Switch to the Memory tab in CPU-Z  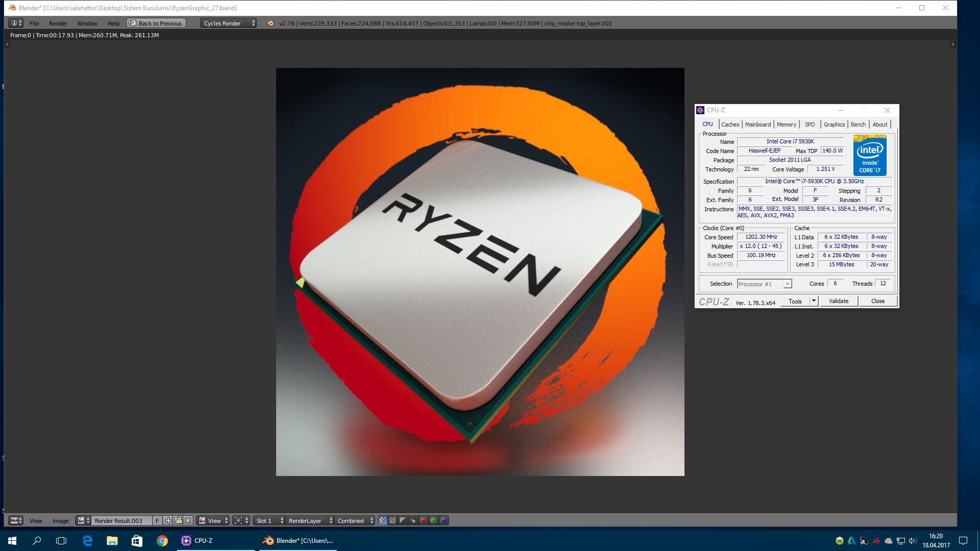click(787, 124)
